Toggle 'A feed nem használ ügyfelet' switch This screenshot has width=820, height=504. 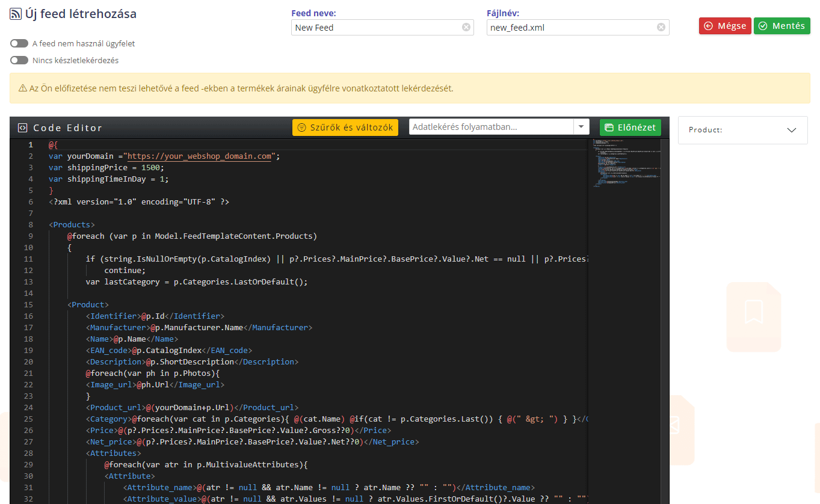[x=19, y=43]
